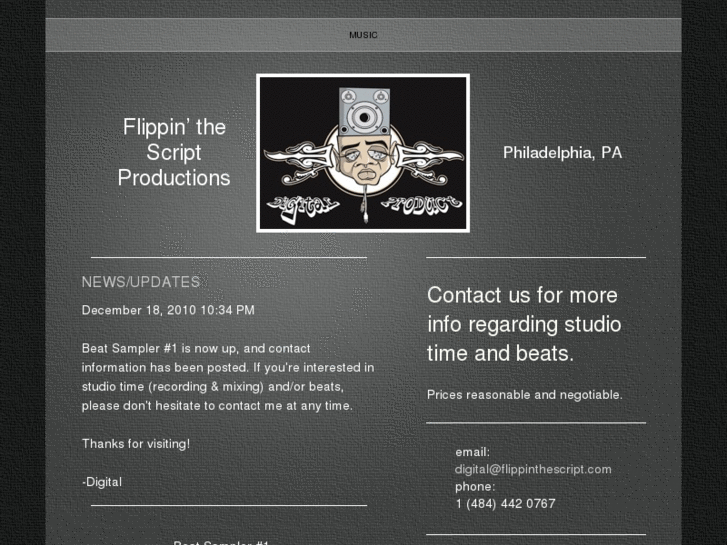Click the cartoon face in the logo
Screen dimensions: 727x545
point(366,160)
